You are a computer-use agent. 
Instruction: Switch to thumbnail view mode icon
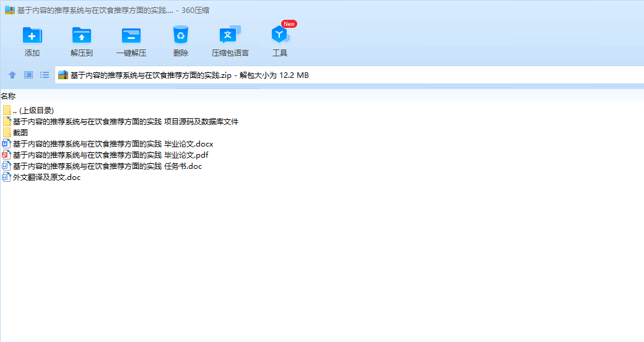[x=28, y=75]
